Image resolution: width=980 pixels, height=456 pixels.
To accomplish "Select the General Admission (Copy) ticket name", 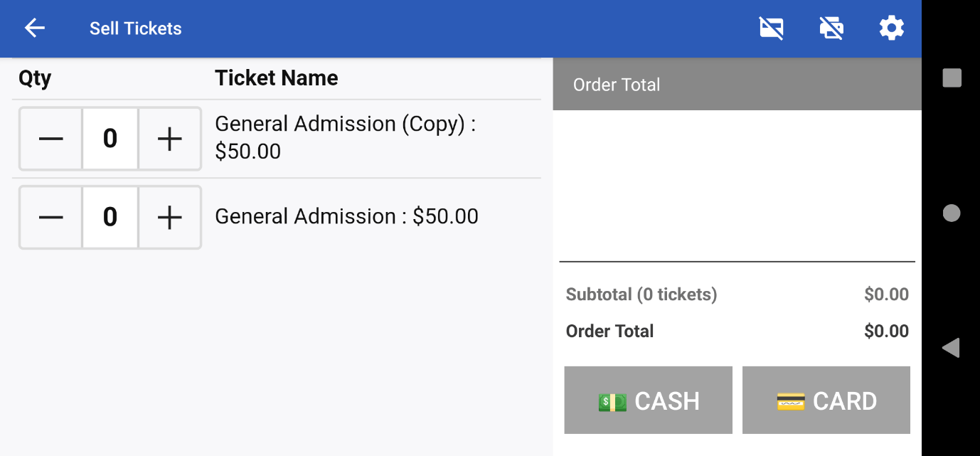I will coord(345,137).
